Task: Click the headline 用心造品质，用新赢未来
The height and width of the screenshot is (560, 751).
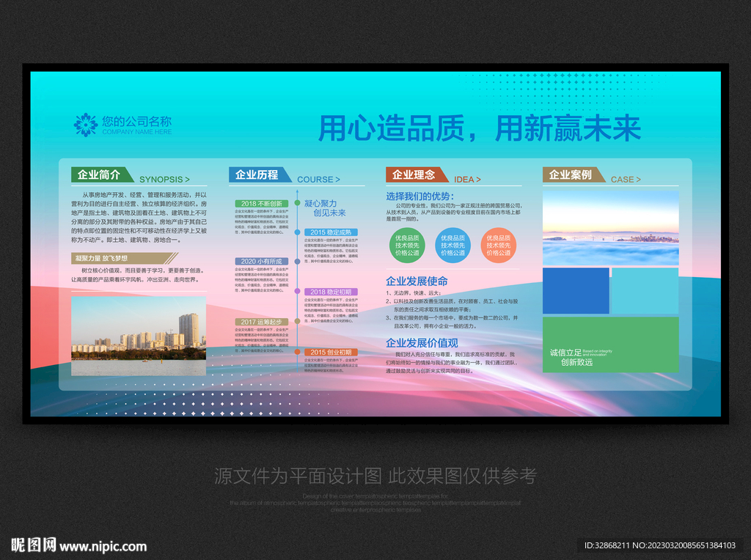Action: click(x=480, y=128)
